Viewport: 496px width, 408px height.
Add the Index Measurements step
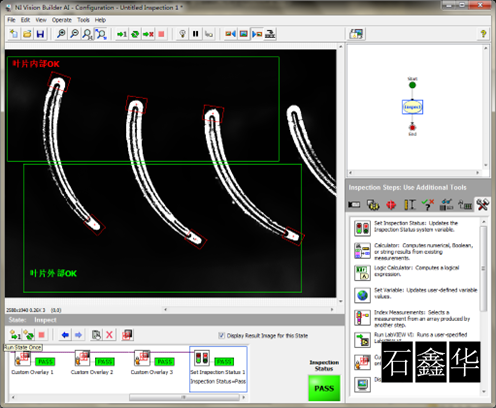[416, 318]
